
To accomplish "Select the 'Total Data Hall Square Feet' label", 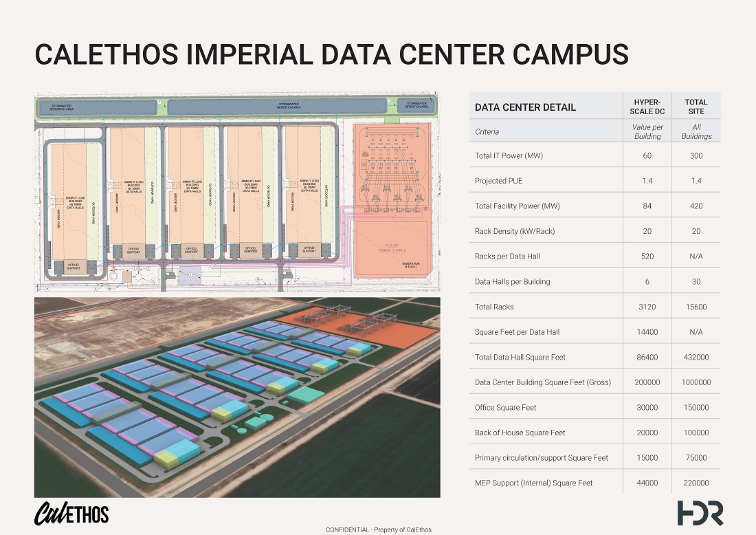I will 520,357.
